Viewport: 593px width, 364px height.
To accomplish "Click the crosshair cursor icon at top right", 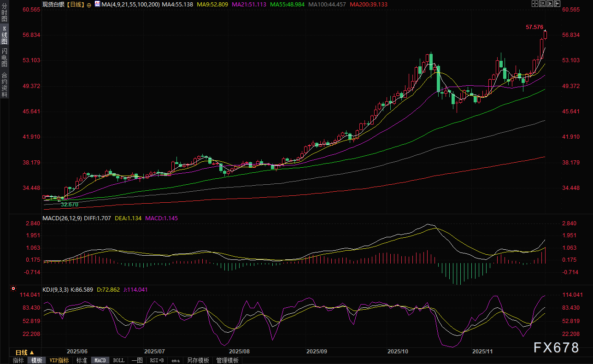I will pyautogui.click(x=534, y=4).
